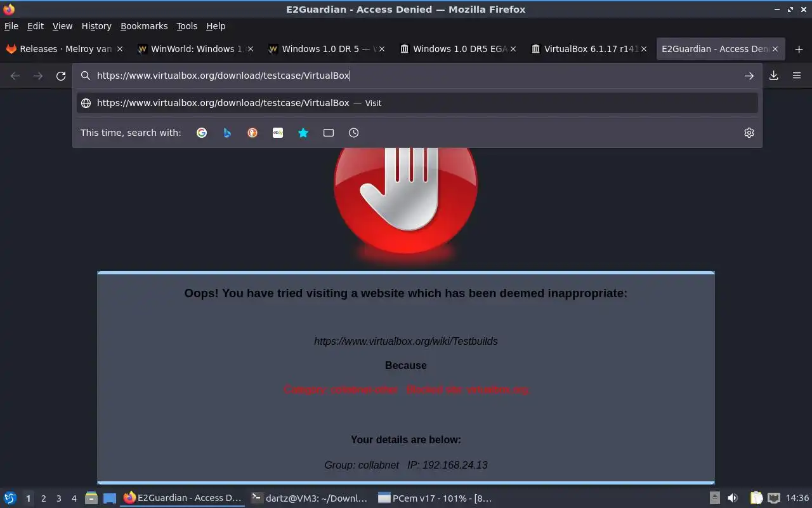The height and width of the screenshot is (508, 812).
Task: Close the VirtualBox 6.1.17 tab
Action: (x=644, y=49)
